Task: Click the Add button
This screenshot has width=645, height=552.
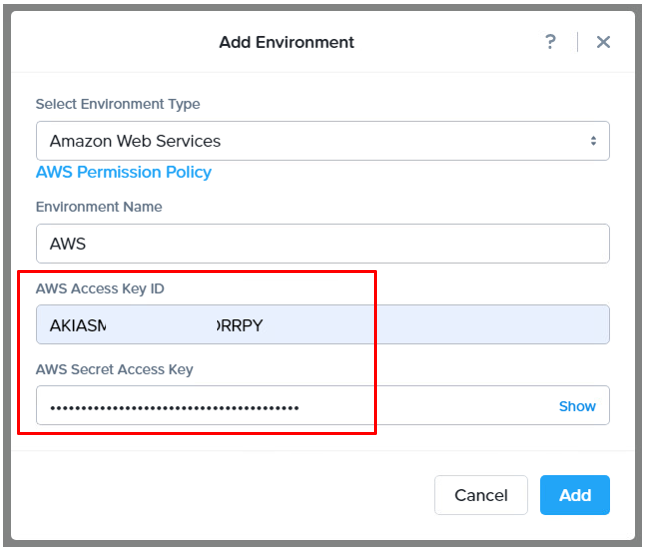Action: coord(575,495)
